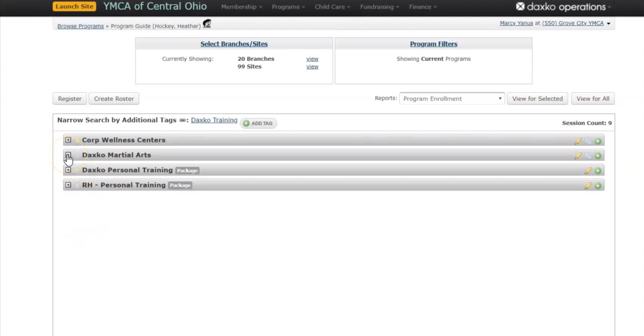Image resolution: width=644 pixels, height=336 pixels.
Task: Click the tag link icon beside Additional Tags
Action: 182,120
